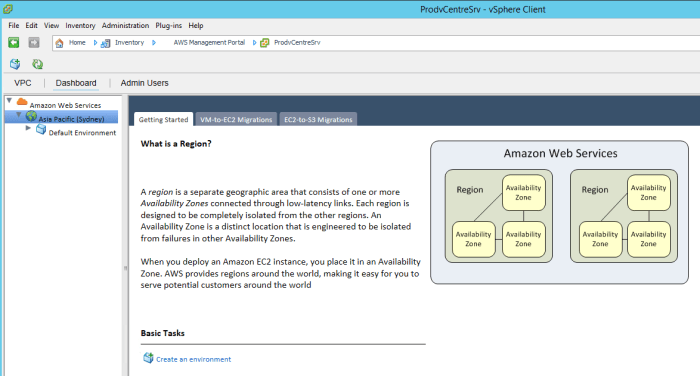Click AWS Management Portal in breadcrumb

tap(209, 42)
